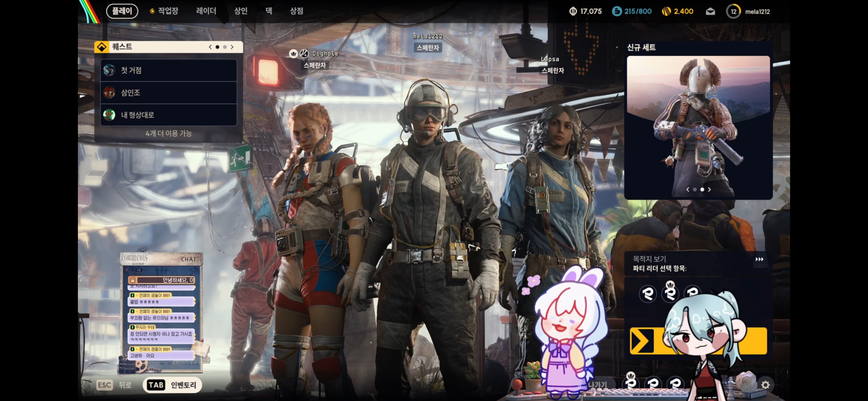This screenshot has width=868, height=401.
Task: Open the mail inbox icon
Action: coord(710,11)
